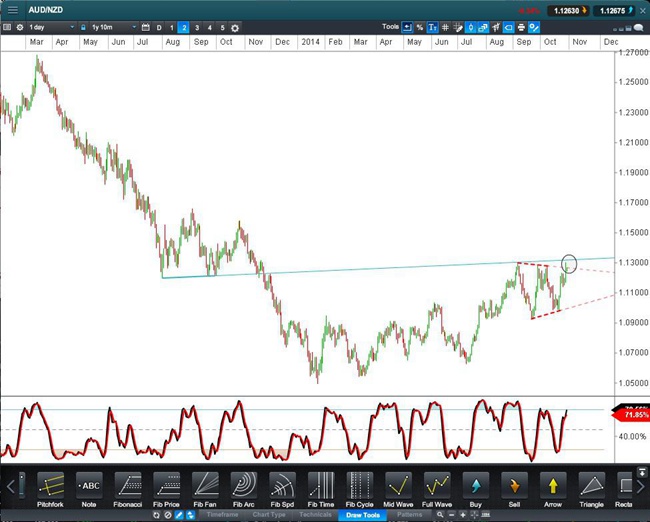650x522 pixels.
Task: Select the Pitchfork drawing tool
Action: (51, 486)
